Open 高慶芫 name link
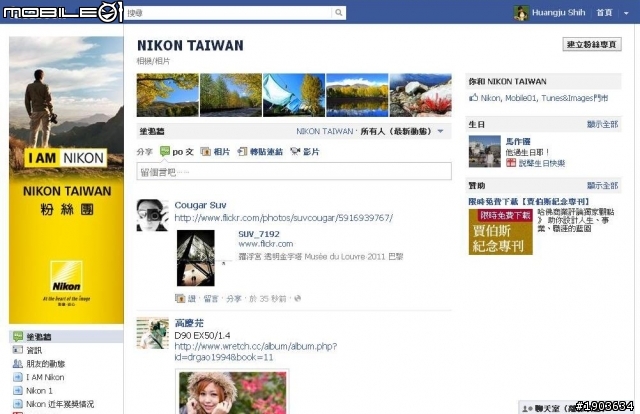The image size is (640, 414). (x=189, y=323)
